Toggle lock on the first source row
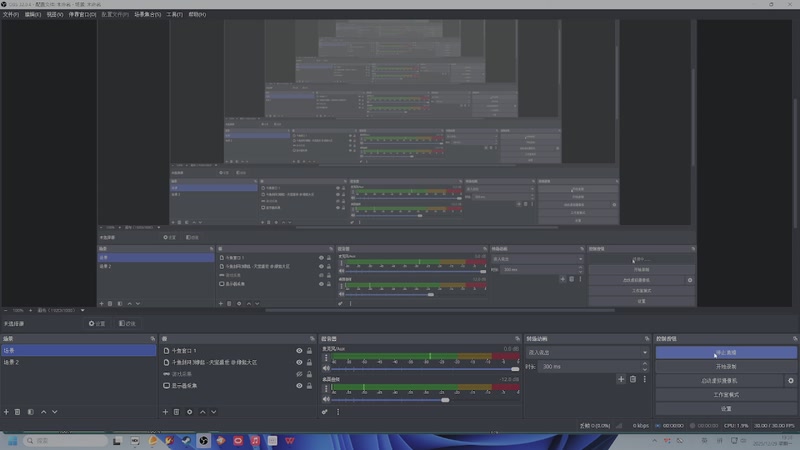Viewport: 800px width, 450px height. click(309, 351)
